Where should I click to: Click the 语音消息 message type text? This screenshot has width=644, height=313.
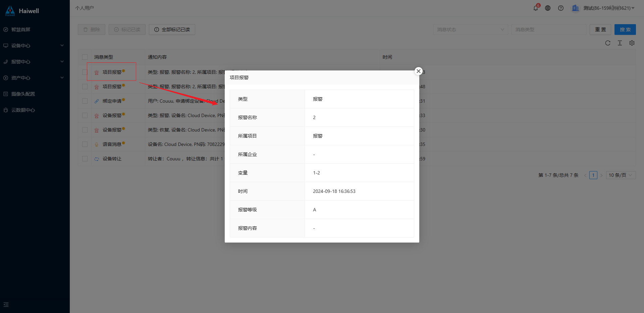point(112,144)
